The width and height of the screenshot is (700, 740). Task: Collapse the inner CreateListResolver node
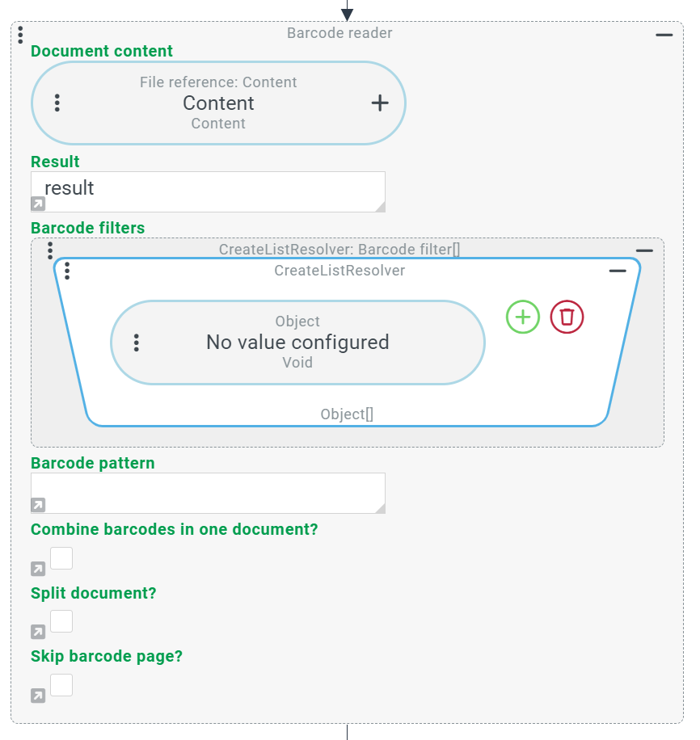coord(618,271)
